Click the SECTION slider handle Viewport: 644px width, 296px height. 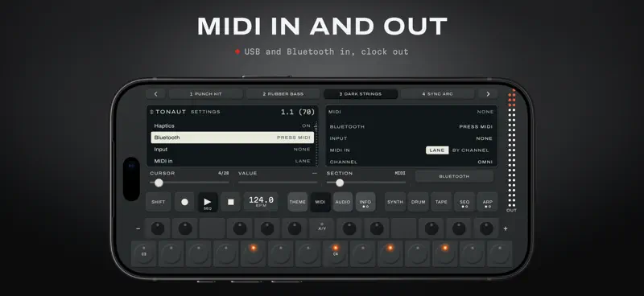(340, 183)
